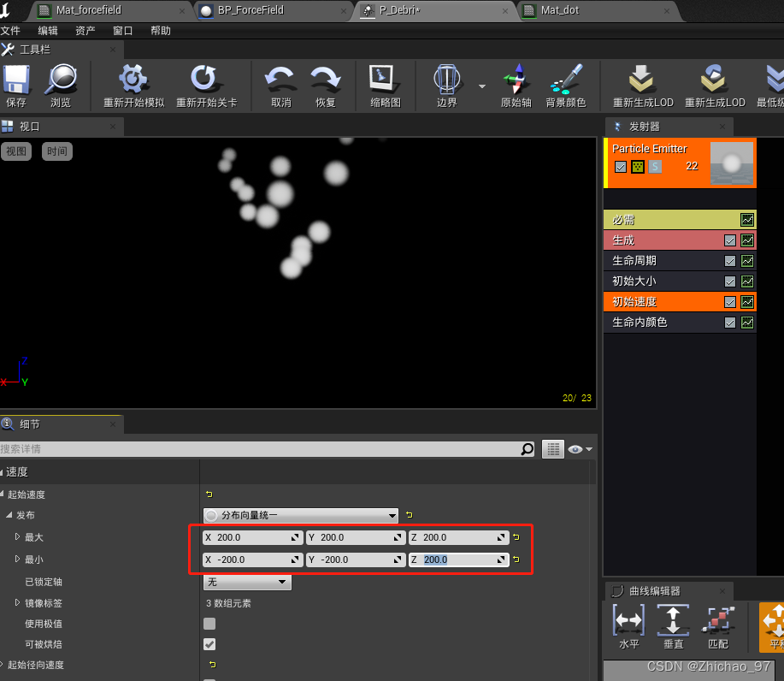Viewport: 784px width, 681px height.
Task: Open the 资产 menu
Action: (x=85, y=31)
